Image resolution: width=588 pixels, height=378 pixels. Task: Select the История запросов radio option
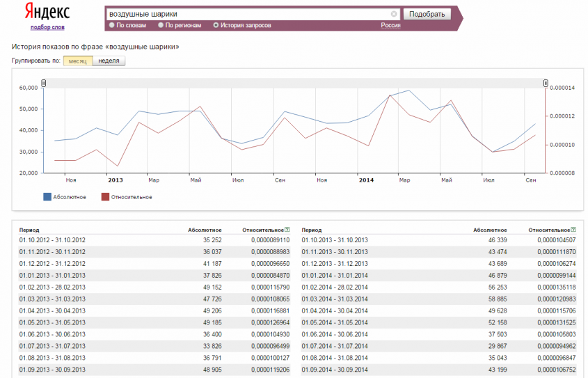tap(216, 25)
